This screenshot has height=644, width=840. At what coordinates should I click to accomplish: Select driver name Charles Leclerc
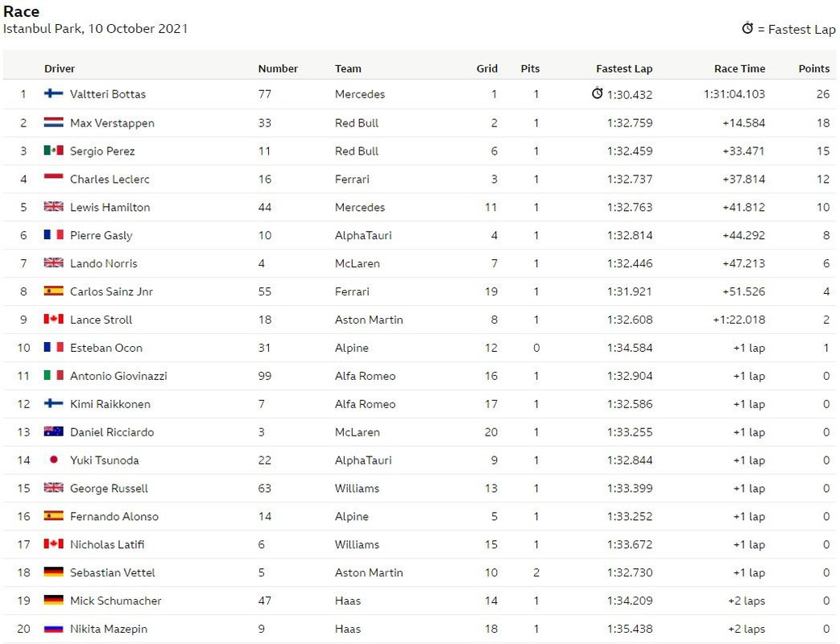click(110, 179)
